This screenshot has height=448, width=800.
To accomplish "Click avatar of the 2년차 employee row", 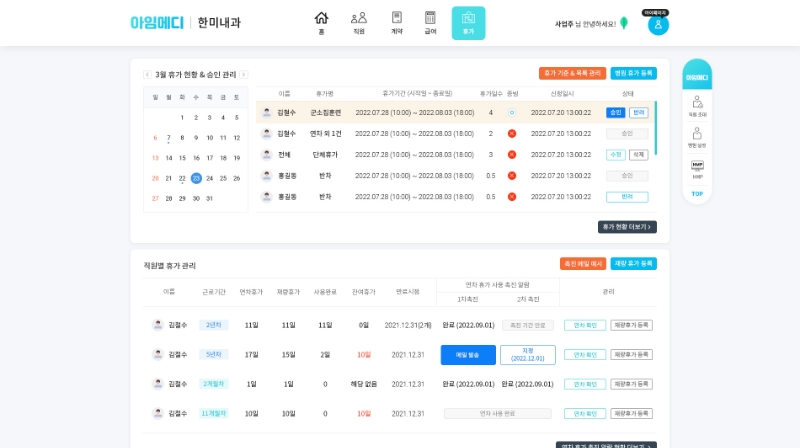I will coord(158,325).
